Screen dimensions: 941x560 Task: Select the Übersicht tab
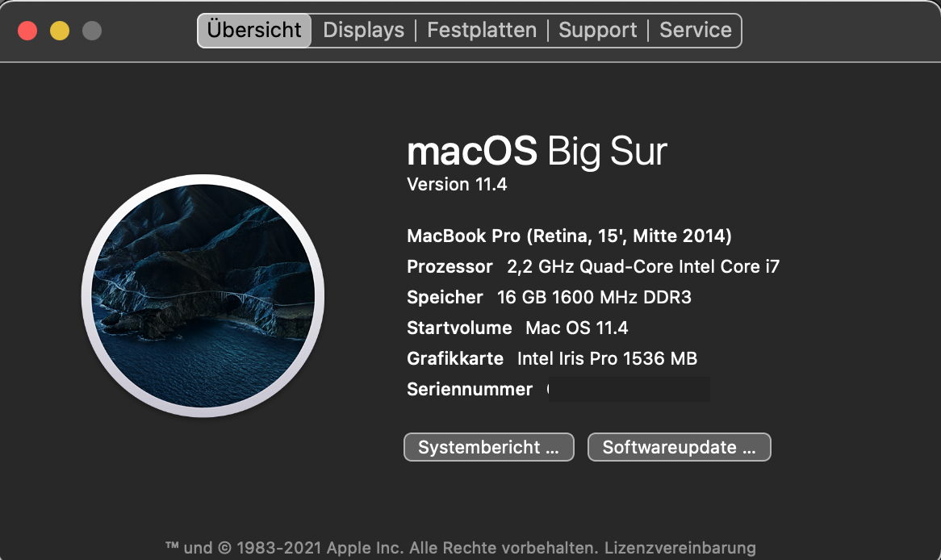tap(254, 31)
